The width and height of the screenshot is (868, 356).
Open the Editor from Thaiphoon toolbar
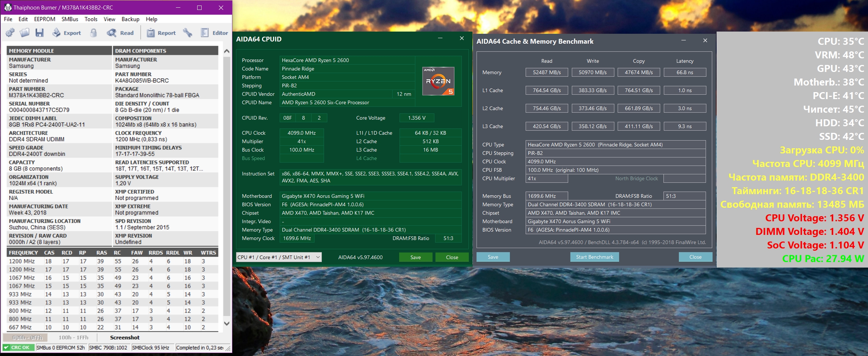click(x=214, y=33)
